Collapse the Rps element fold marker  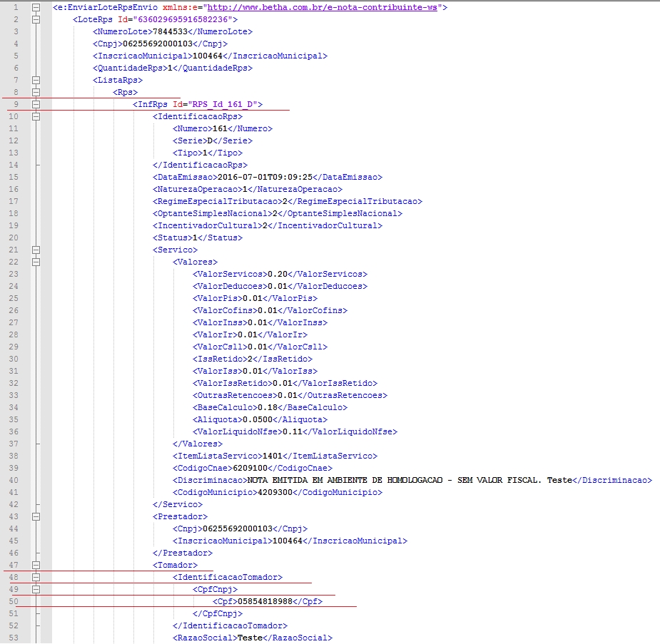click(37, 92)
